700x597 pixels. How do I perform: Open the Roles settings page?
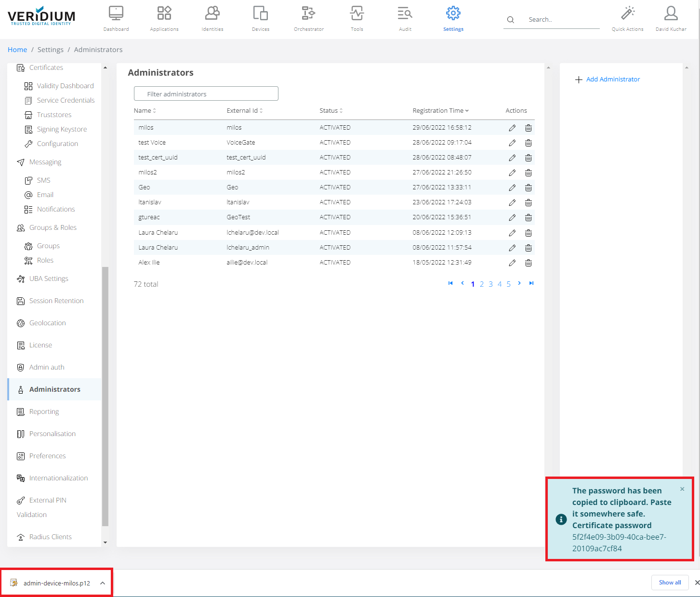(45, 260)
